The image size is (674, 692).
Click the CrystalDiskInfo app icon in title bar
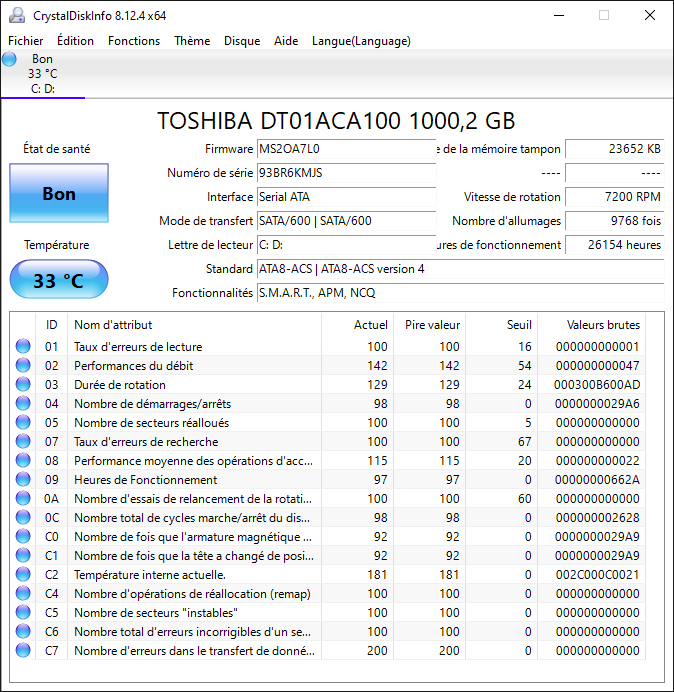17,15
